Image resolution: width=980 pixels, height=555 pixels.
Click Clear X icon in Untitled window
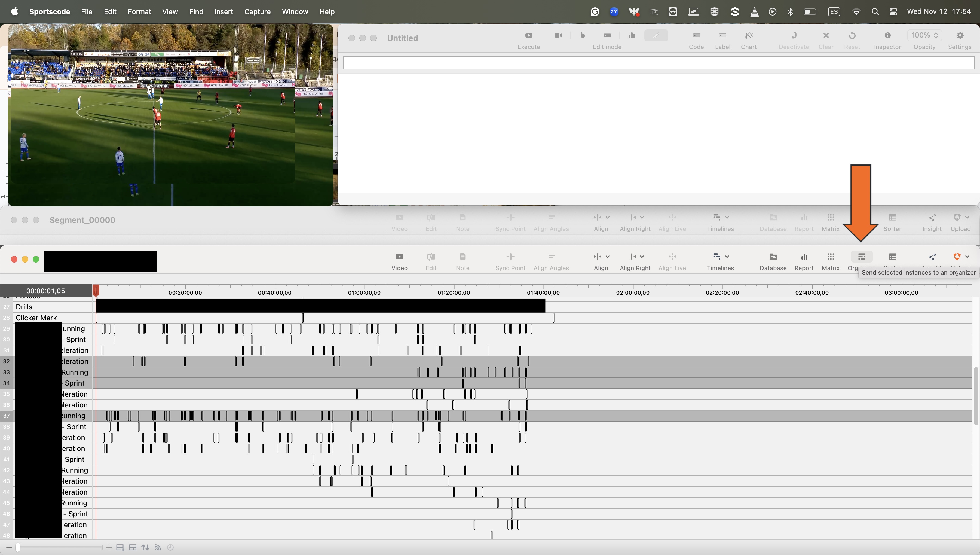click(826, 35)
